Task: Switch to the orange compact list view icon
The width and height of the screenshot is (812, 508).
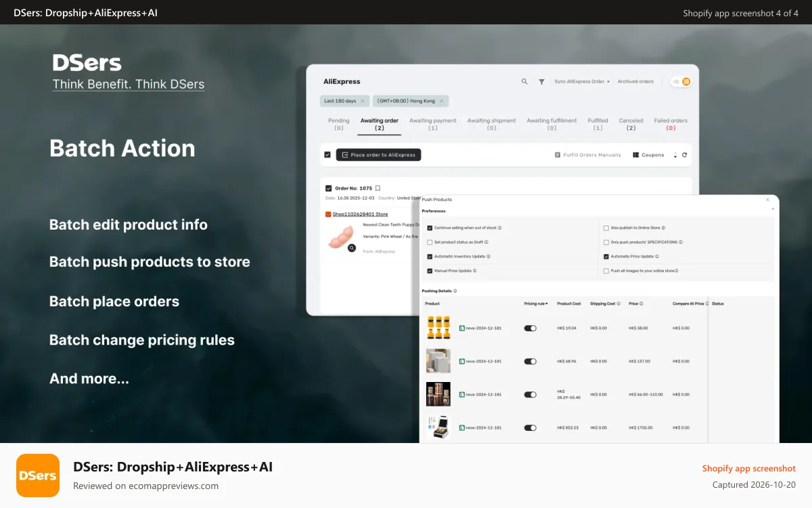Action: pyautogui.click(x=686, y=81)
